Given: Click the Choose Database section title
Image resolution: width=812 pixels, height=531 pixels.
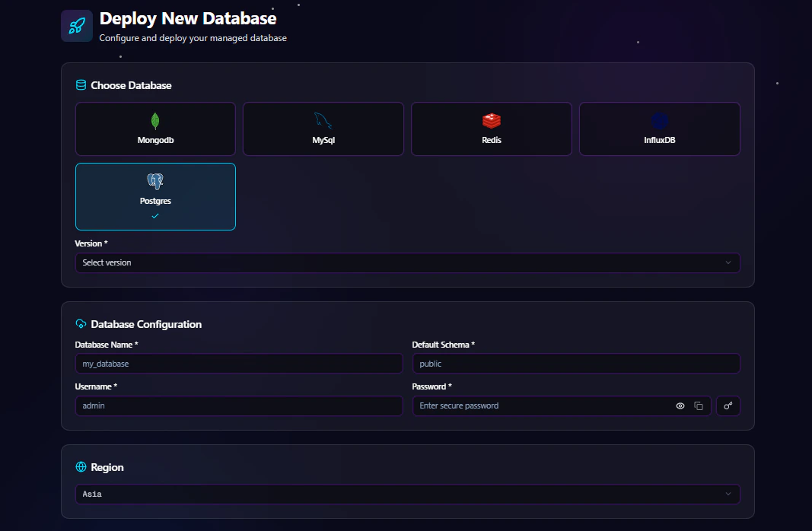Looking at the screenshot, I should coord(131,85).
